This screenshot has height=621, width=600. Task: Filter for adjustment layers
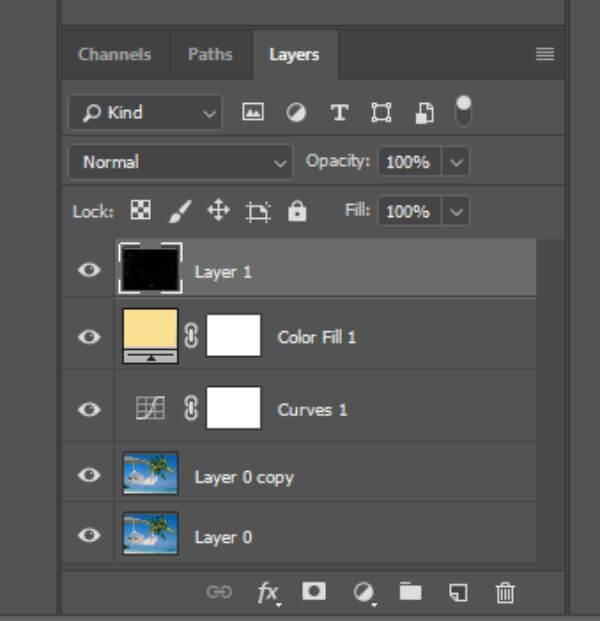click(x=296, y=112)
